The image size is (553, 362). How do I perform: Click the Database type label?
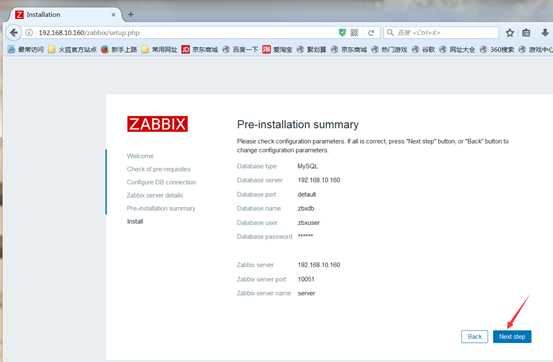click(257, 166)
